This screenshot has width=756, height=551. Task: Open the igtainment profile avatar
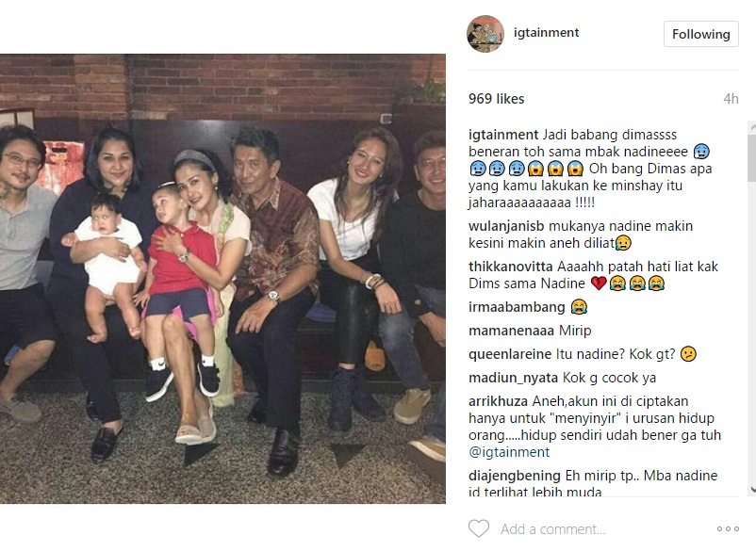click(x=485, y=34)
